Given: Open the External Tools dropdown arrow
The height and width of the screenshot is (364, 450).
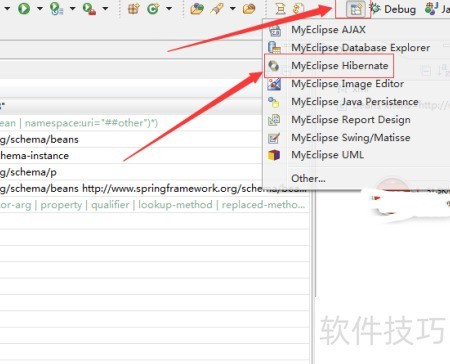Looking at the screenshot, I should click(105, 8).
